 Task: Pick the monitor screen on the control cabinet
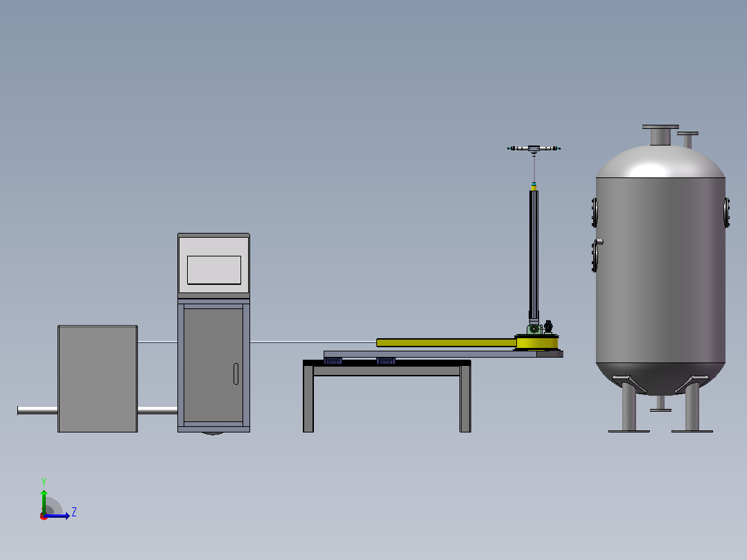214,270
